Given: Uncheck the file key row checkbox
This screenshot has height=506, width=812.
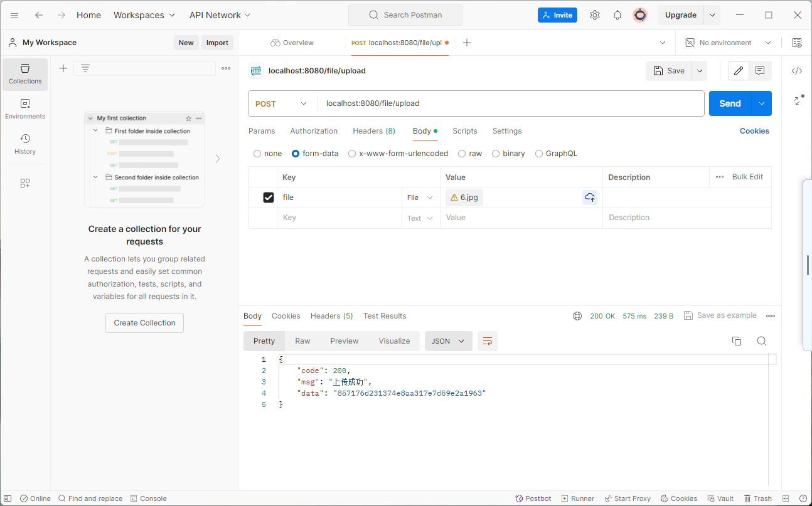Looking at the screenshot, I should click(269, 198).
